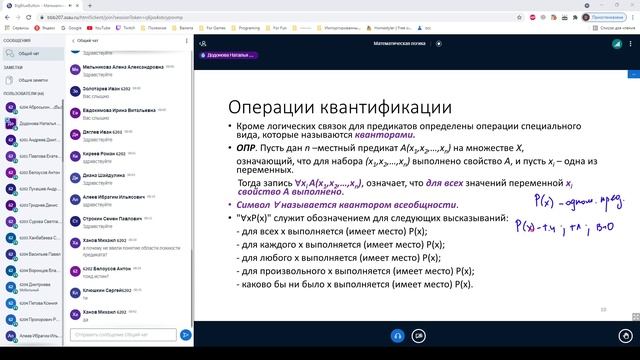Toggle the user list panel icon

(x=203, y=44)
